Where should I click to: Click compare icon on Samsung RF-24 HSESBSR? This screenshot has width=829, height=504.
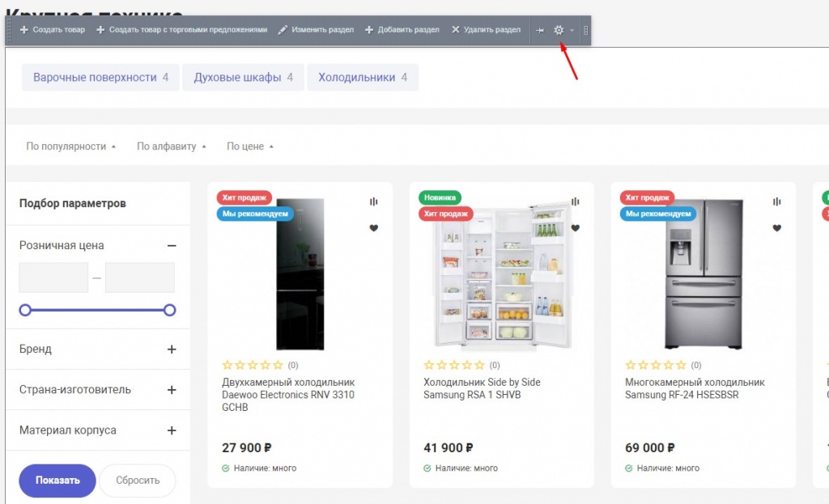coord(776,201)
